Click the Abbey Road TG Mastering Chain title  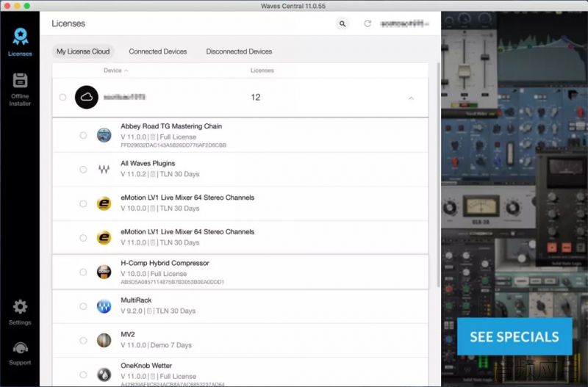171,126
